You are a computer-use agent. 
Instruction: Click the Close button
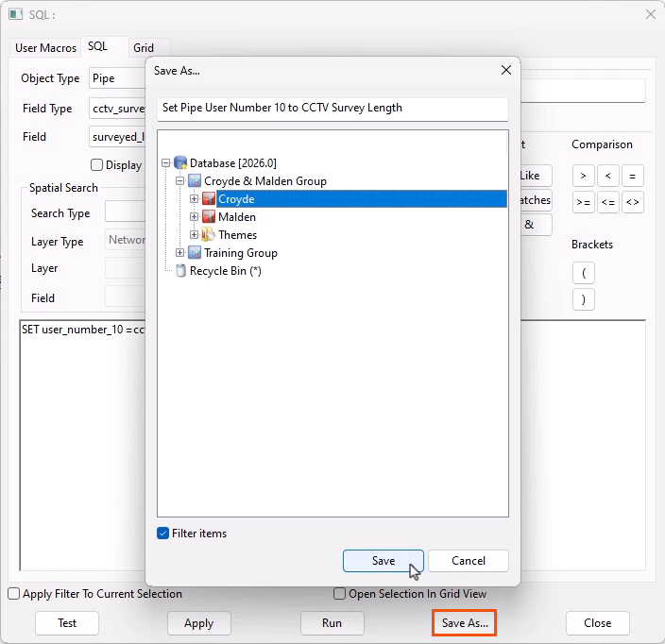click(x=598, y=623)
